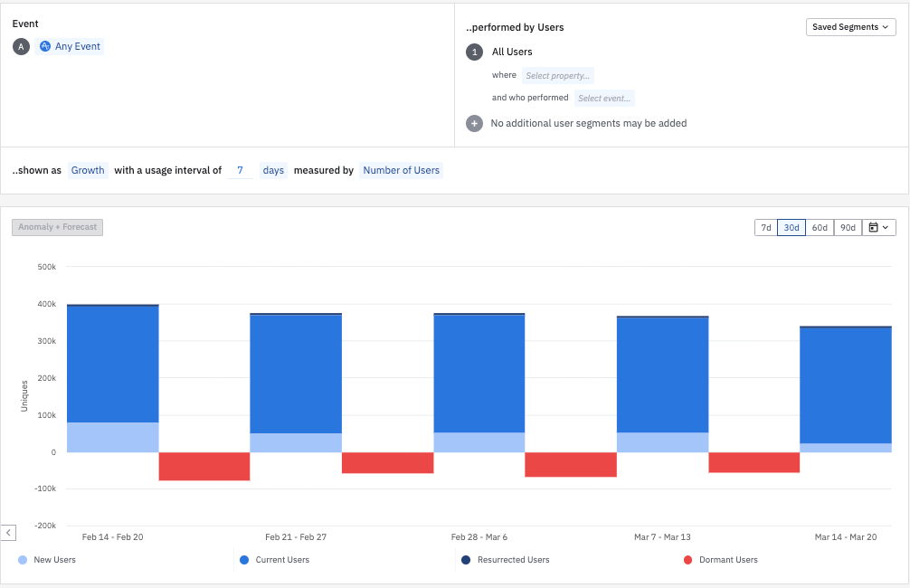Change the days interval unit dropdown
910x588 pixels.
coord(273,170)
